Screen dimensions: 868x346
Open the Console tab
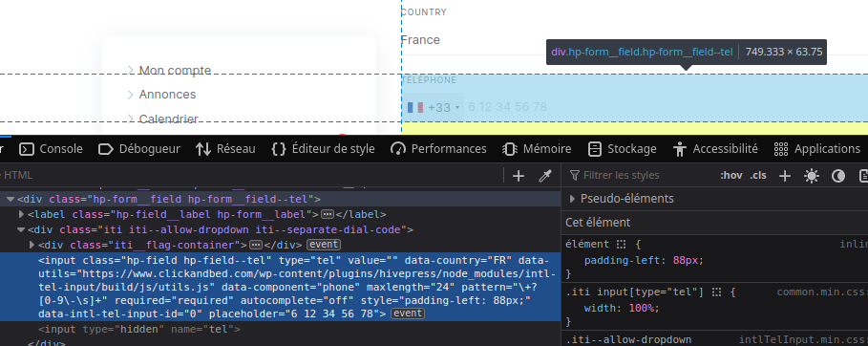coord(51,148)
